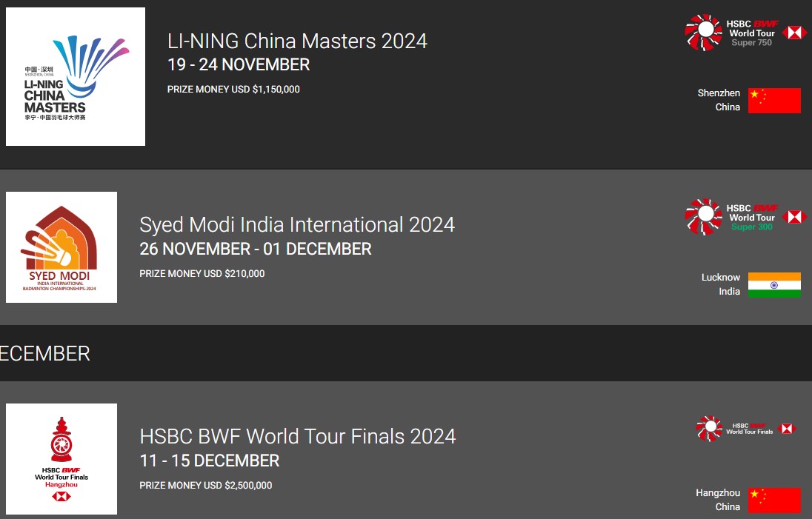
Task: Open the Syed Modi India International 2024 link
Action: (296, 224)
